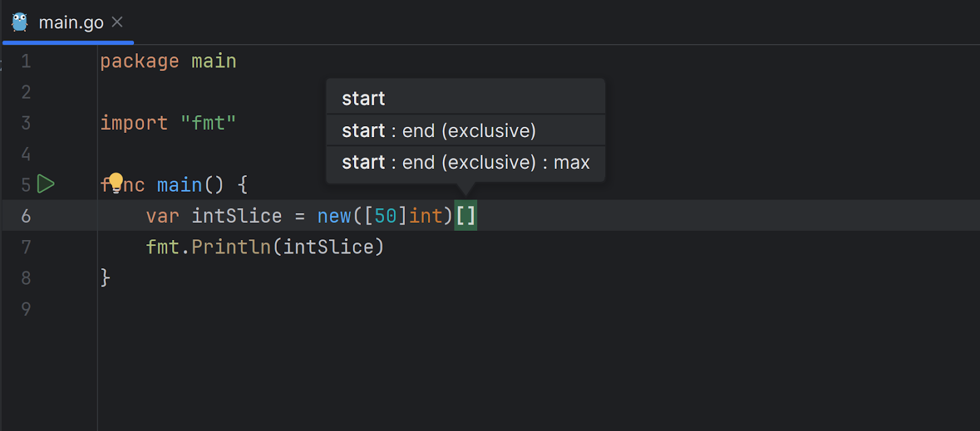The image size is (980, 431).
Task: Choose the single "start" hint option
Action: tap(363, 99)
